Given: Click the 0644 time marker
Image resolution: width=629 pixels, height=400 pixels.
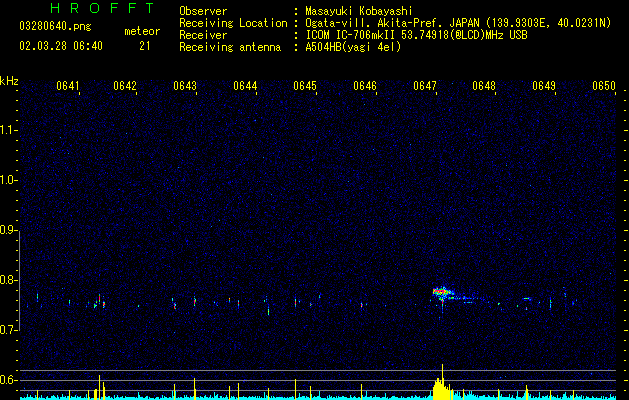Looking at the screenshot, I should pyautogui.click(x=245, y=86).
